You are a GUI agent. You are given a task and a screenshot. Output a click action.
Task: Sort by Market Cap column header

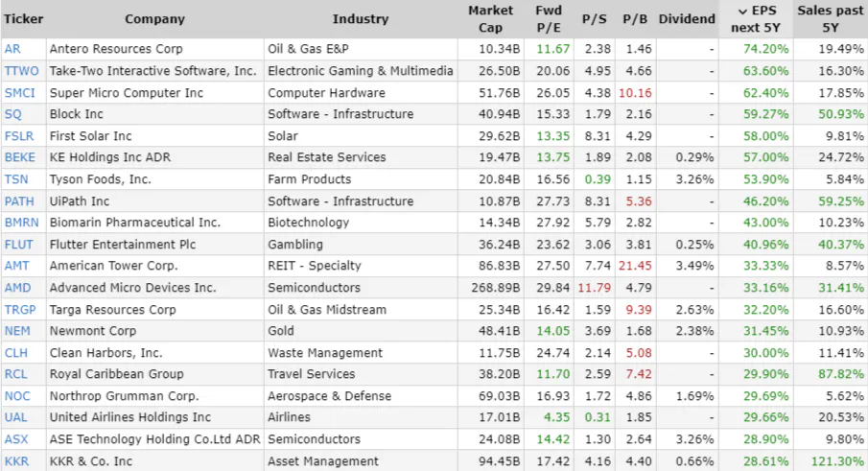tap(490, 19)
